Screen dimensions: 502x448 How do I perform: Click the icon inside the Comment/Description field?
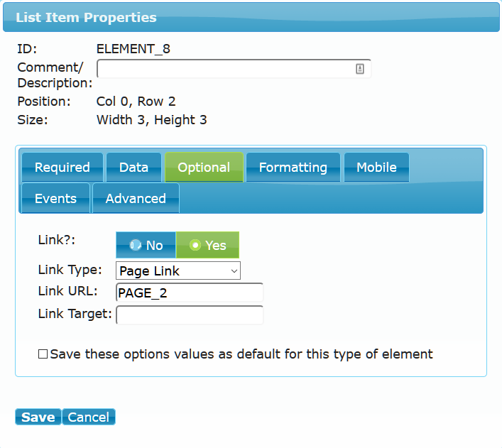(x=359, y=69)
